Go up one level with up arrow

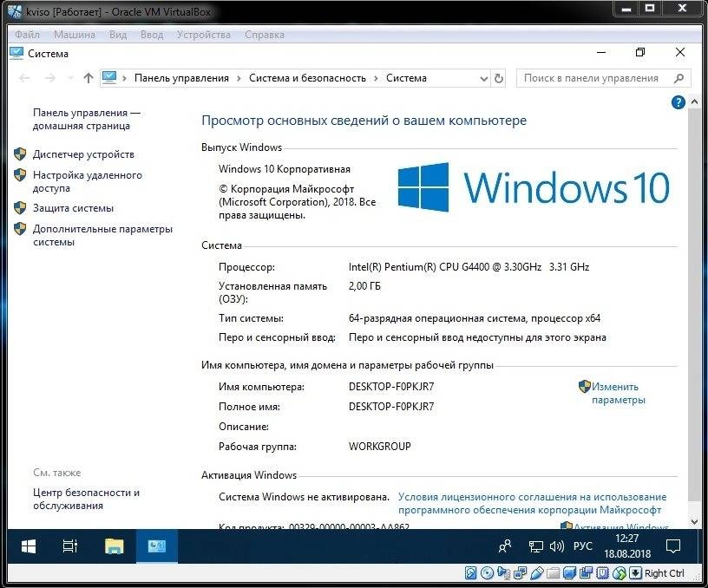click(x=88, y=78)
